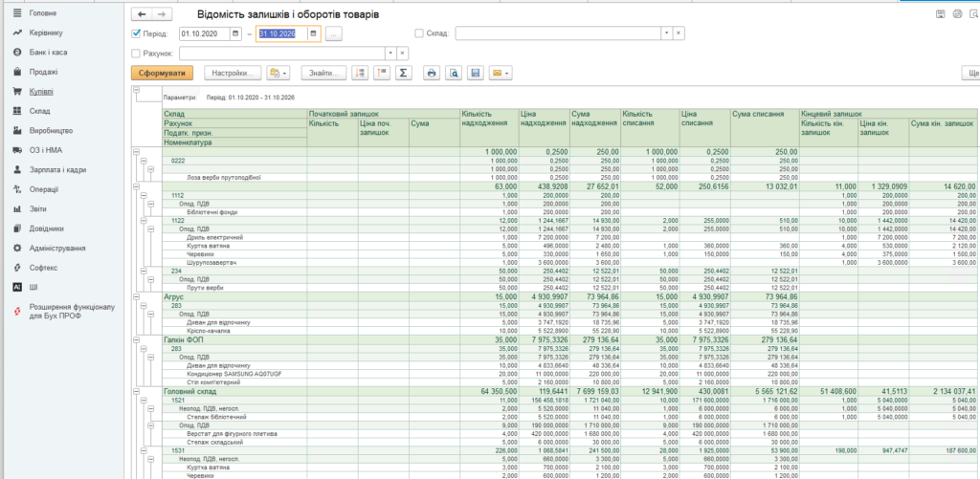Open report variants menu beside Настройки

click(278, 73)
